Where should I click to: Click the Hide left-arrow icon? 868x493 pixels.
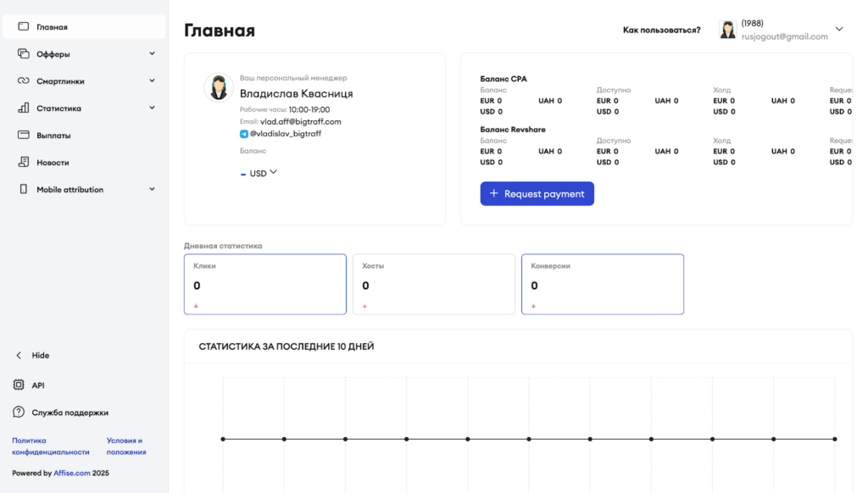click(x=19, y=355)
